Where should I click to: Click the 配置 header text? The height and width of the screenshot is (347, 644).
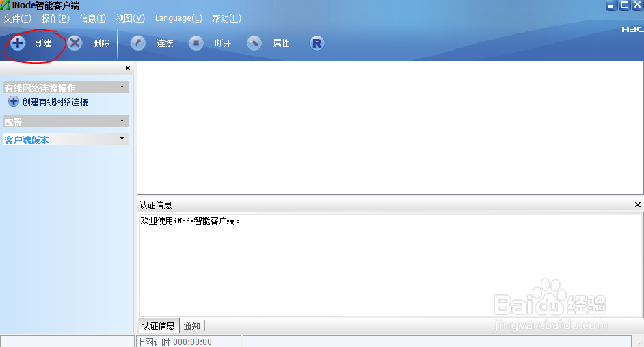pyautogui.click(x=13, y=122)
